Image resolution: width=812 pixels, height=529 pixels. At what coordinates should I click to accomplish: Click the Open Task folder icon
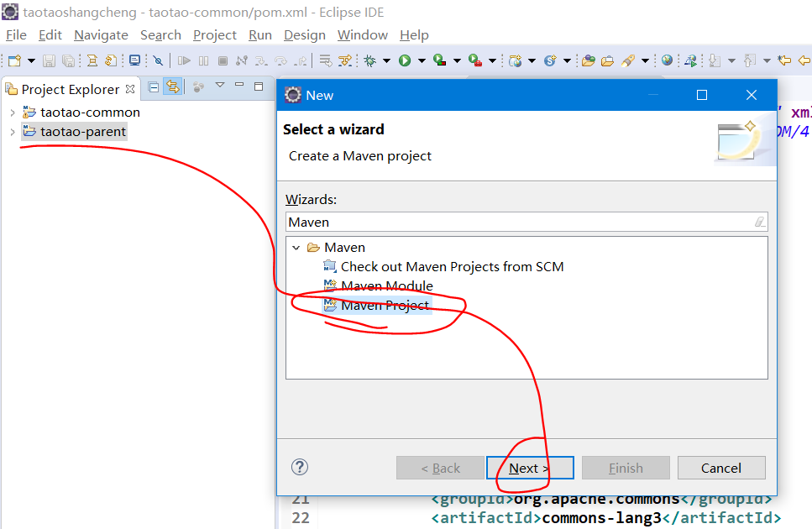(607, 60)
